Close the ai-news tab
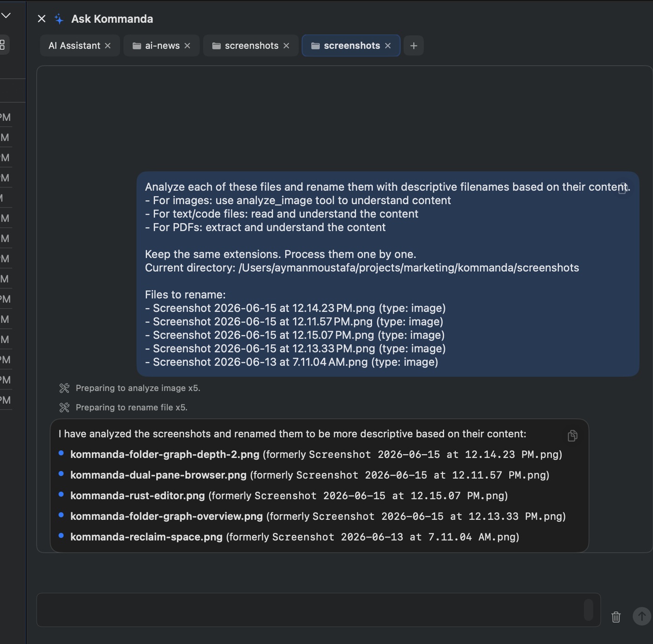Screen dimensions: 653x644 coord(188,46)
